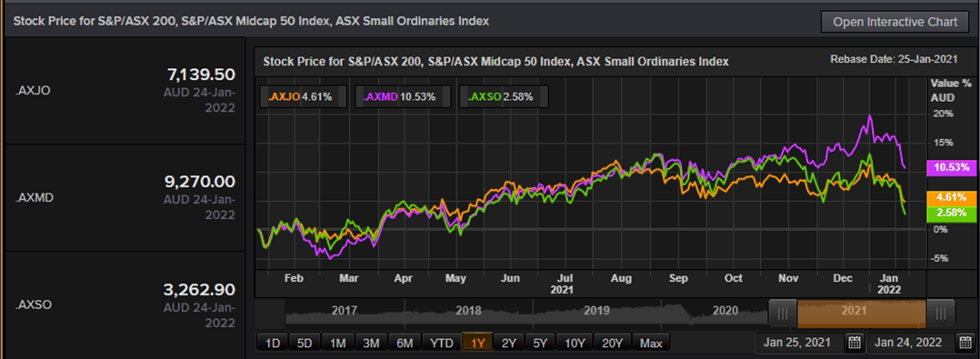Click the purple 10.53% end label
The height and width of the screenshot is (359, 980).
(x=953, y=167)
